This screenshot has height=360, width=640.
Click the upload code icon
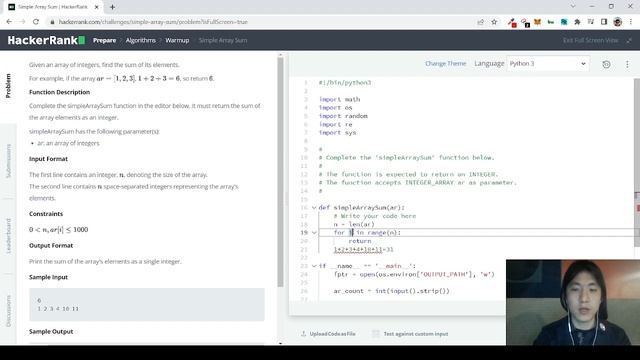[x=304, y=333]
